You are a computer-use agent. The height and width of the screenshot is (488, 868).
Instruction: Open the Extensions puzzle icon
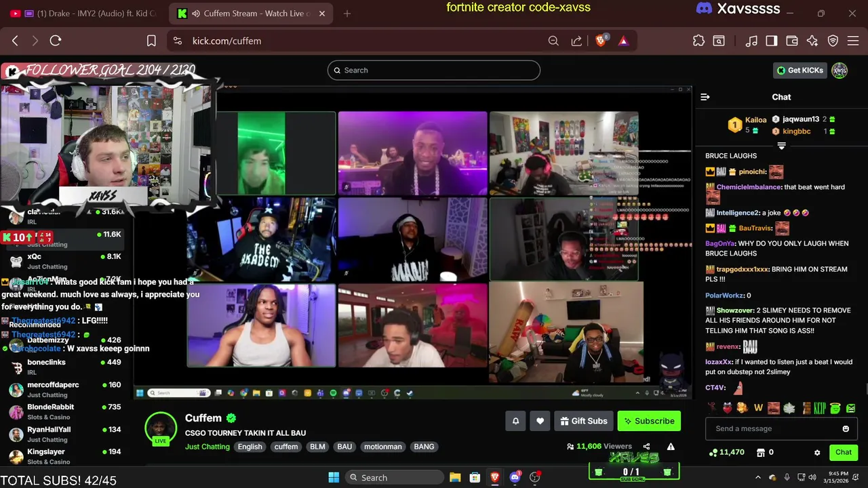tap(698, 41)
